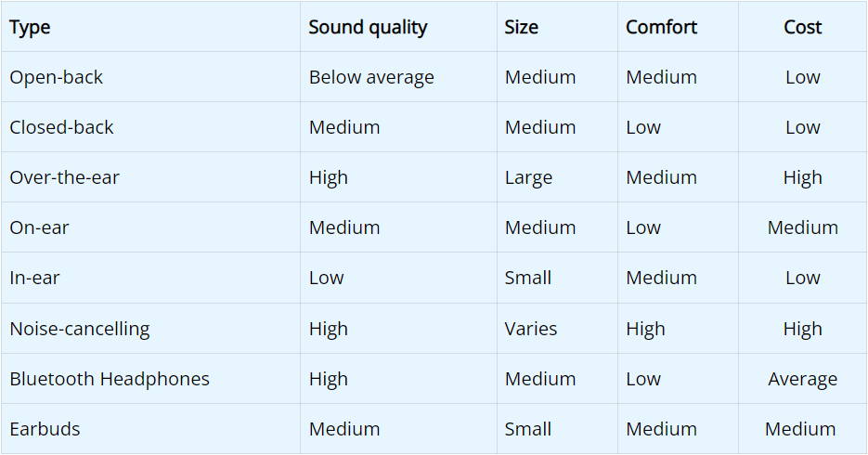868x455 pixels.
Task: Select the Varies size cell
Action: point(530,329)
